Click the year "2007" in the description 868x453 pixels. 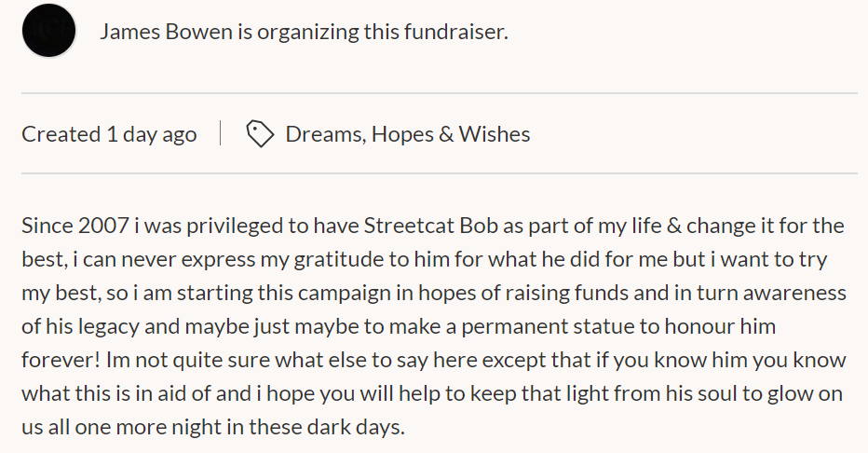click(103, 226)
